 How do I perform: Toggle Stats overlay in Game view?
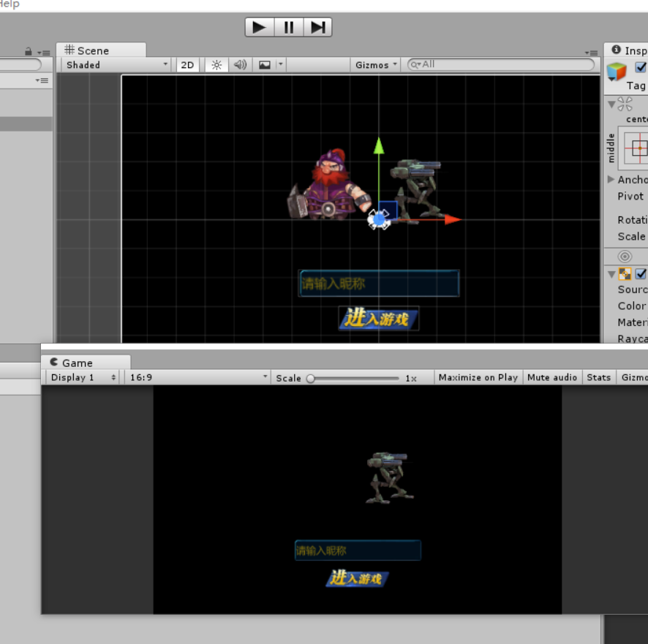tap(598, 377)
